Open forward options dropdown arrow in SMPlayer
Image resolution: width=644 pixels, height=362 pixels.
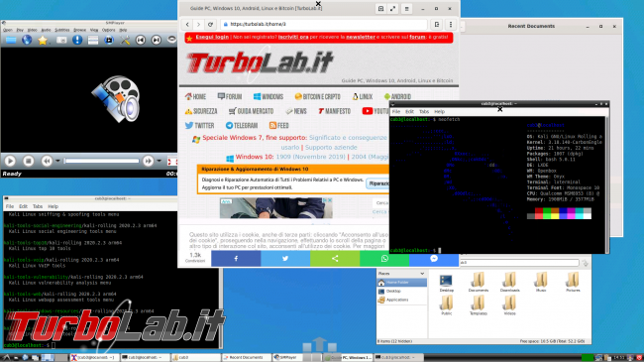coord(159,161)
